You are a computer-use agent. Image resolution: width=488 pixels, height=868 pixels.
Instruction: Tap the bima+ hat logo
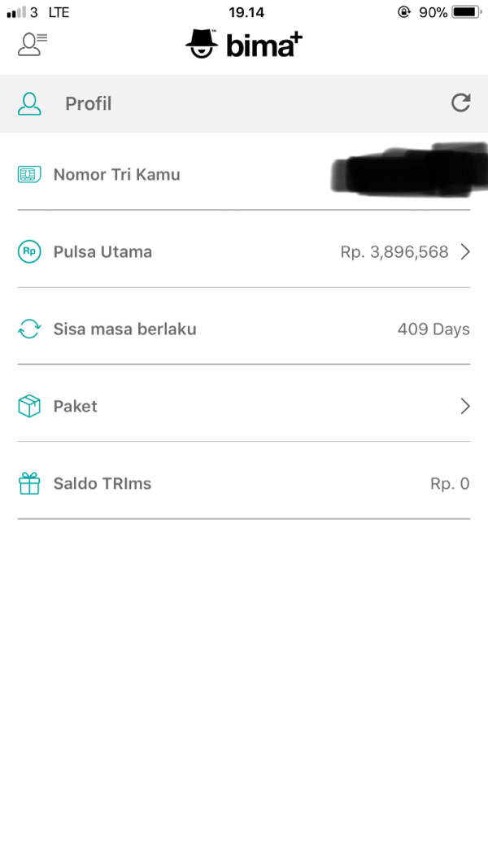203,42
